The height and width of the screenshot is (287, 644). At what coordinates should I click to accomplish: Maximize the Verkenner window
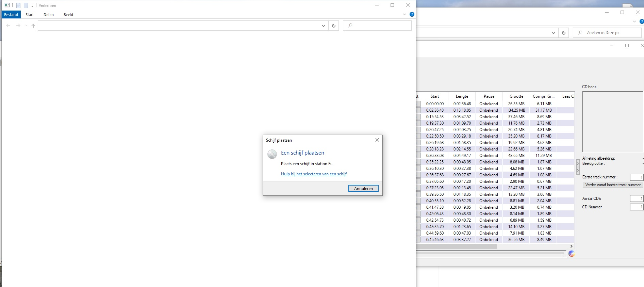click(x=392, y=5)
